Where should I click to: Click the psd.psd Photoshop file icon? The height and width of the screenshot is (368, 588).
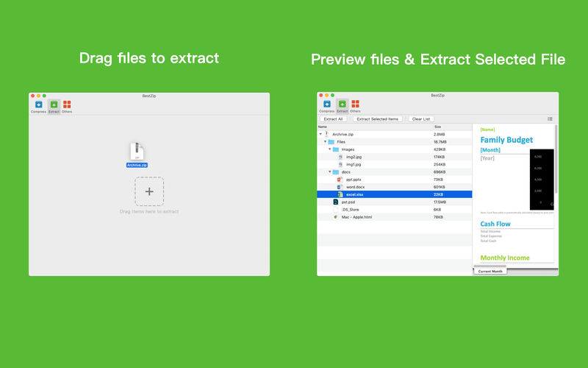[x=336, y=202]
